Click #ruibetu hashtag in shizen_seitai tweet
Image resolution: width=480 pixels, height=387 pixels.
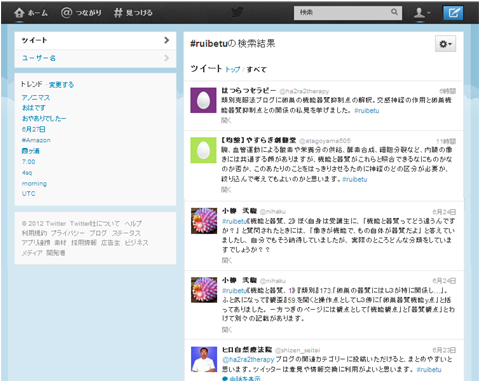pyautogui.click(x=429, y=370)
